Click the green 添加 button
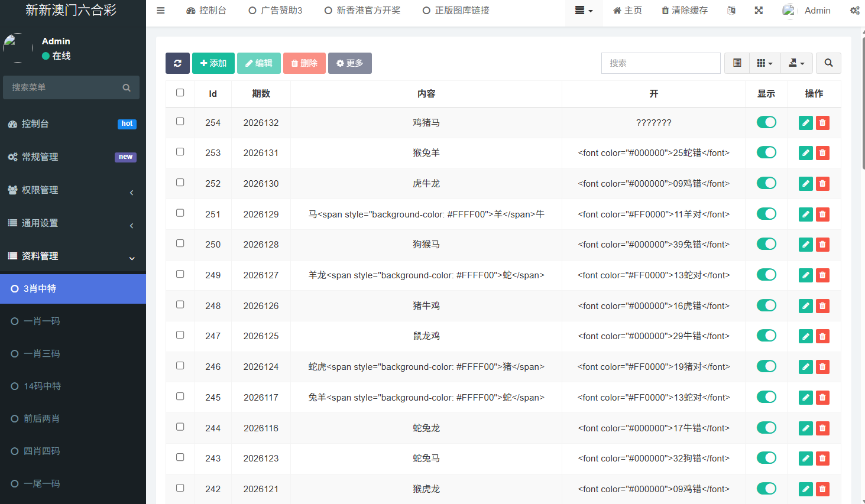 tap(213, 63)
